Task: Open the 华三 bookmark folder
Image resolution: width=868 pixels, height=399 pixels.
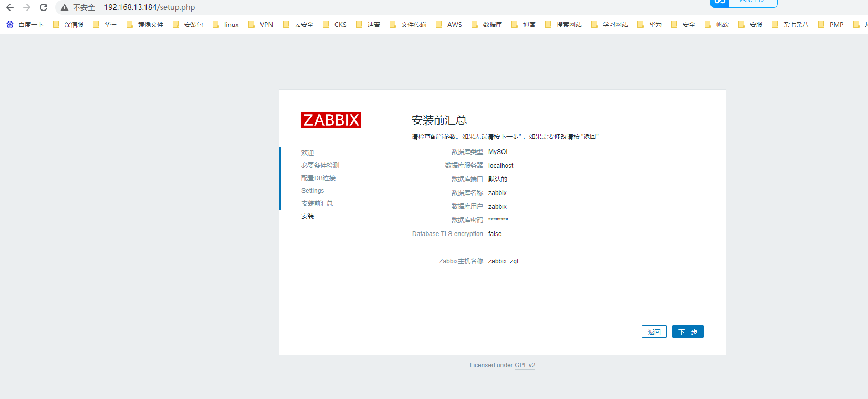Action: 105,24
